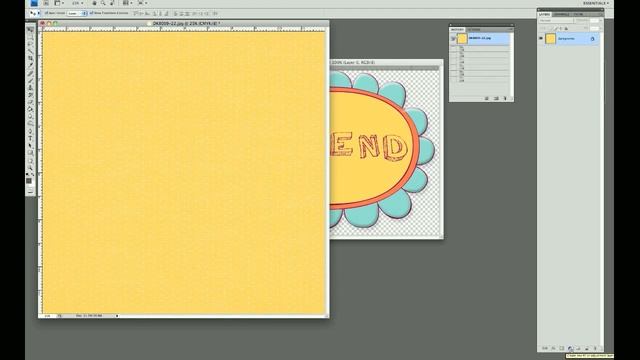Select the Brush tool
The height and width of the screenshot is (360, 640).
pyautogui.click(x=31, y=80)
